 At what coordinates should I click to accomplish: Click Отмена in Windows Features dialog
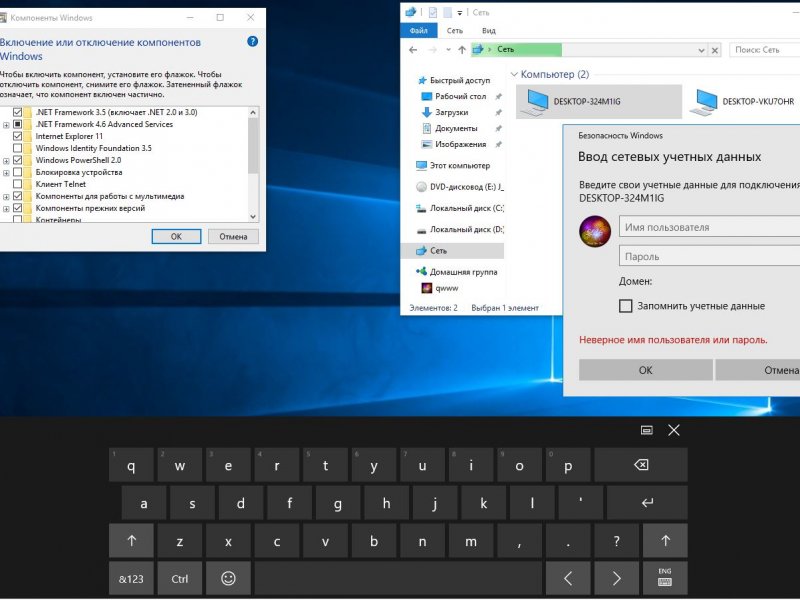point(233,237)
